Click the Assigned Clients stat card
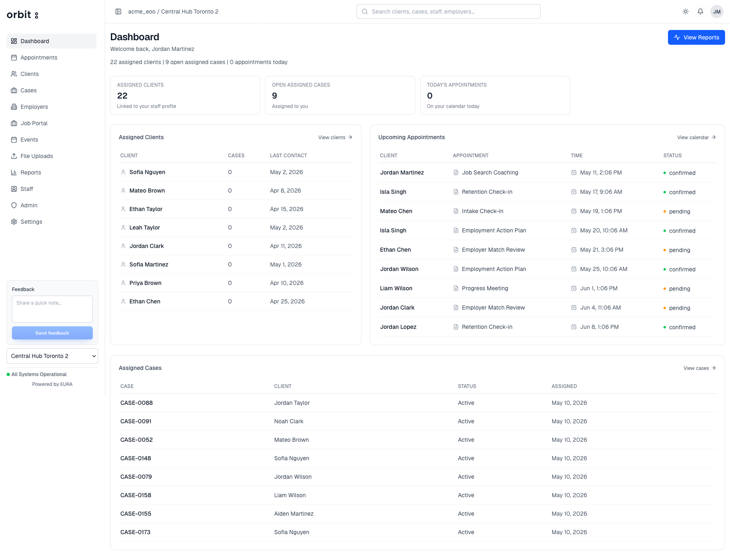Screen dimensions: 730x560 [x=185, y=95]
